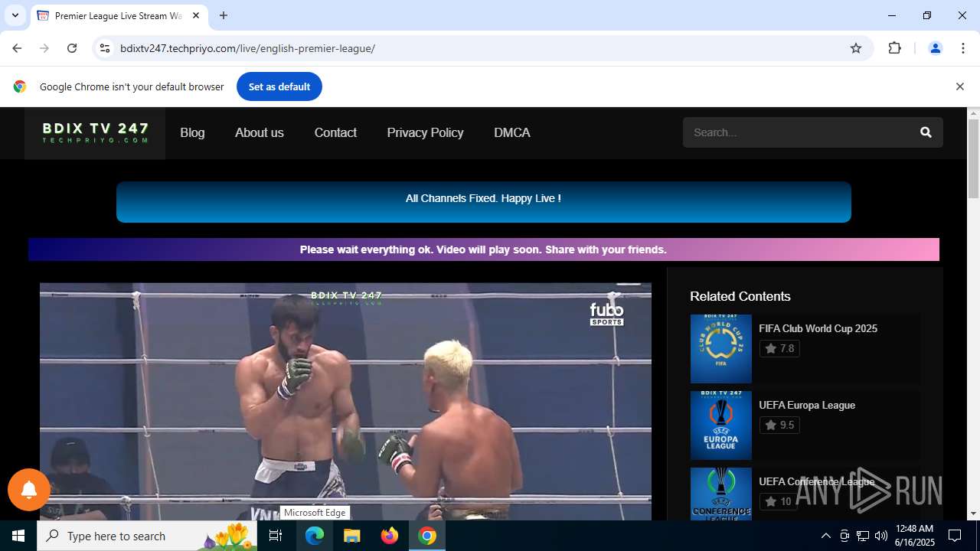Open the Contact menu item

tap(335, 132)
